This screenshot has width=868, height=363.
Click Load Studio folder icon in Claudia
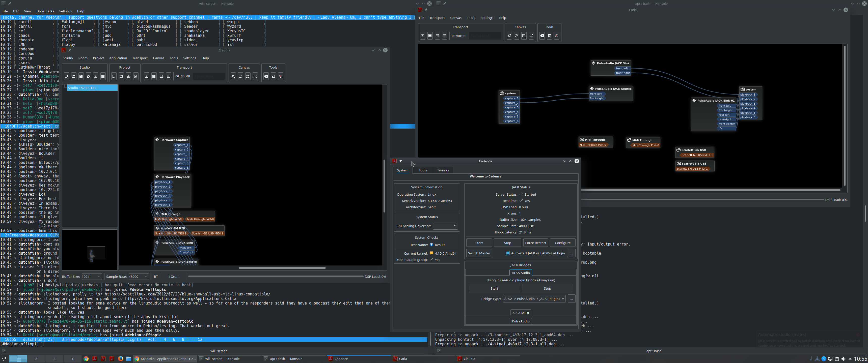(74, 76)
